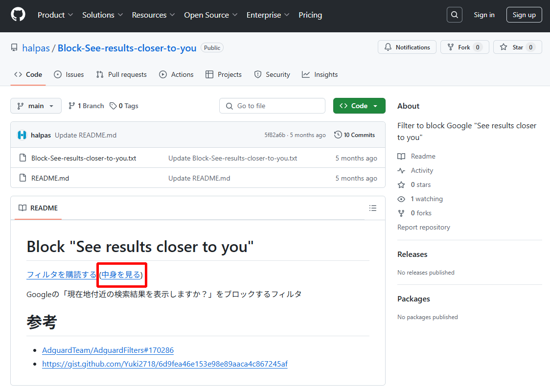Open the Packages heading link

[x=413, y=299]
